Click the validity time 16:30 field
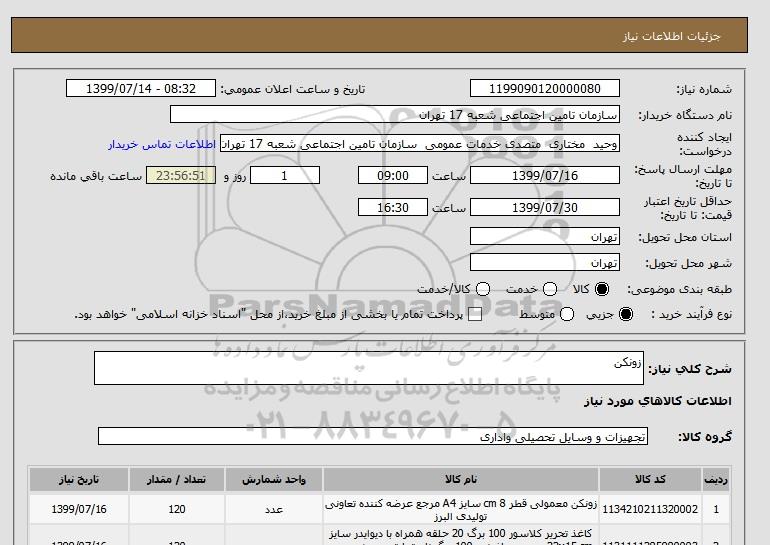The image size is (770, 545). (393, 207)
